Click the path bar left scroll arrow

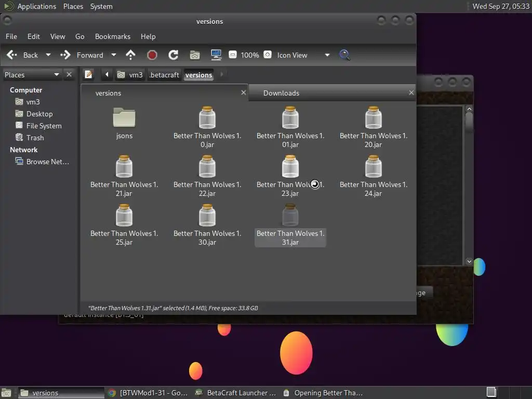click(107, 74)
